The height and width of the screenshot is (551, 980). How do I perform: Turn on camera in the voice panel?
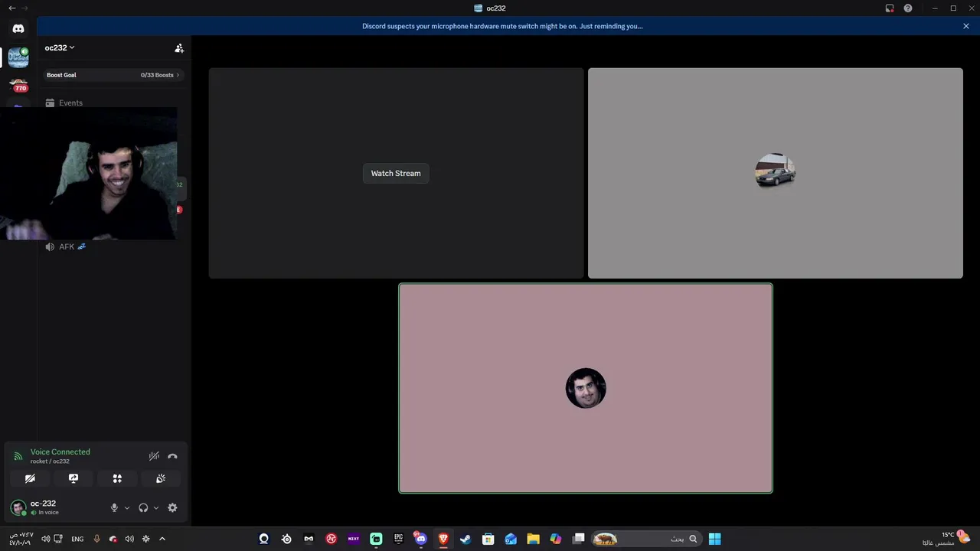click(x=30, y=478)
